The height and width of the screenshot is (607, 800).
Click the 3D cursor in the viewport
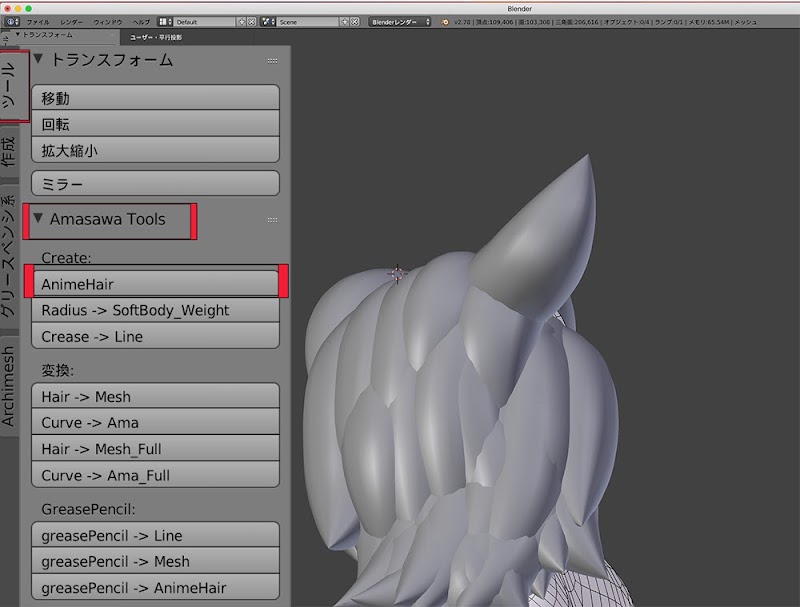point(397,274)
